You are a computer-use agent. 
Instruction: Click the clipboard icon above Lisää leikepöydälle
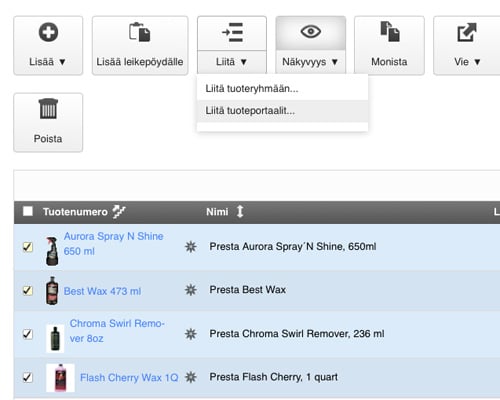[140, 32]
